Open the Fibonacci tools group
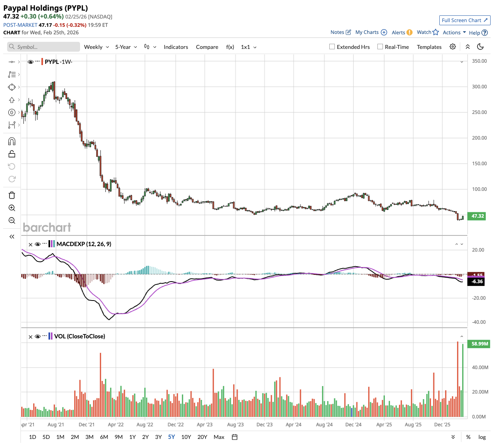Screen dimensions: 504x448 tap(12, 75)
